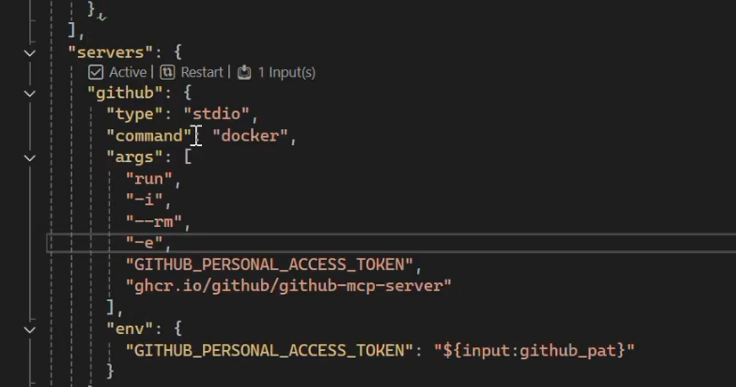Fold the "args" array

[x=30, y=158]
